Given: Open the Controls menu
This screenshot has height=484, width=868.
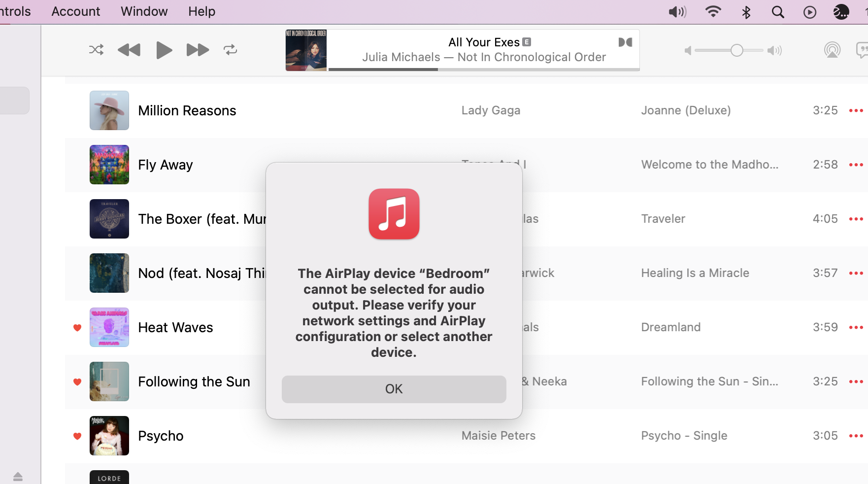Looking at the screenshot, I should tap(15, 11).
